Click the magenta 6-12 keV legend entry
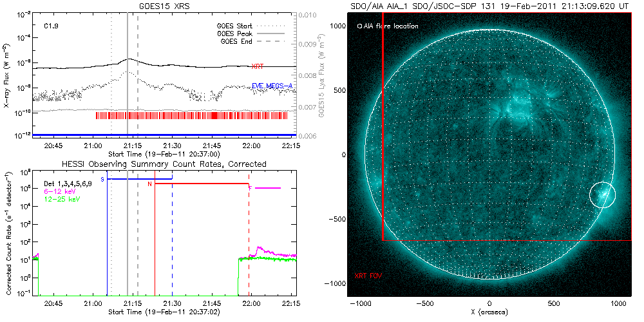The image size is (644, 322). point(57,192)
